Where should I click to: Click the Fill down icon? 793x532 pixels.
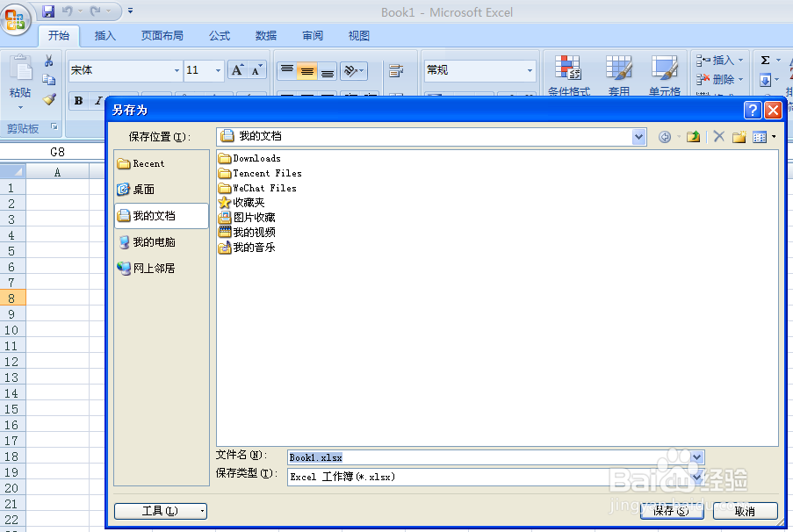(x=765, y=80)
